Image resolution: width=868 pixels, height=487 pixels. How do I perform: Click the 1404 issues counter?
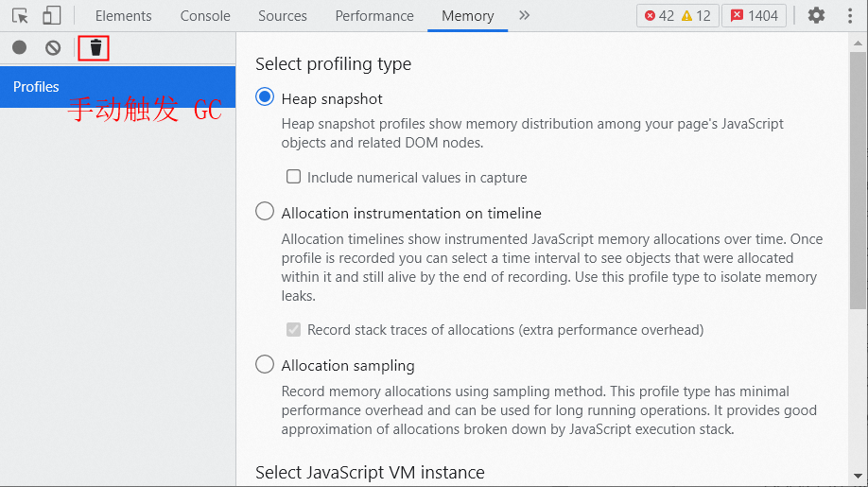coord(754,15)
